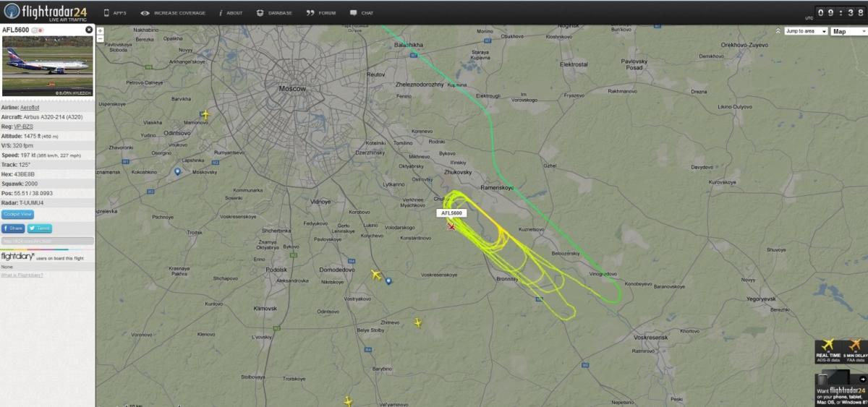Screen dimensions: 868x407
Task: Click the blue airport pin near Domodedovo
Action: (388, 280)
